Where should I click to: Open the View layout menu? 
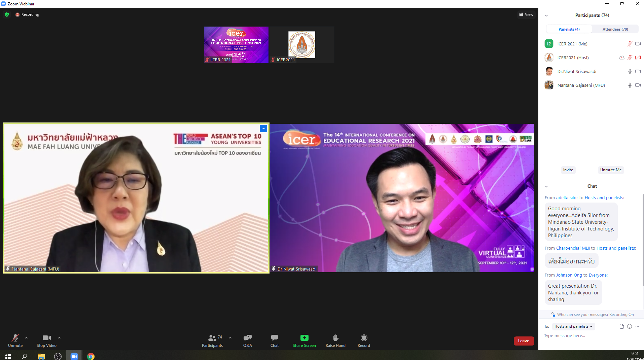point(526,14)
